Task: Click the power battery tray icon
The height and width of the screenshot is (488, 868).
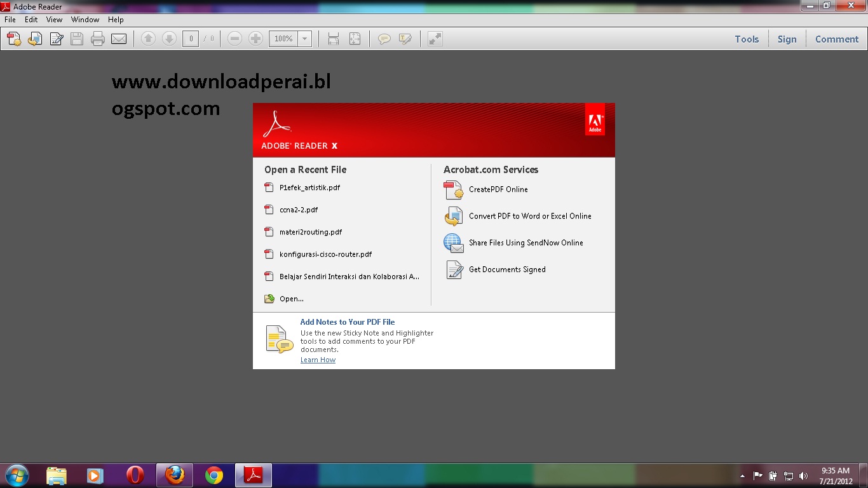Action: tap(773, 475)
